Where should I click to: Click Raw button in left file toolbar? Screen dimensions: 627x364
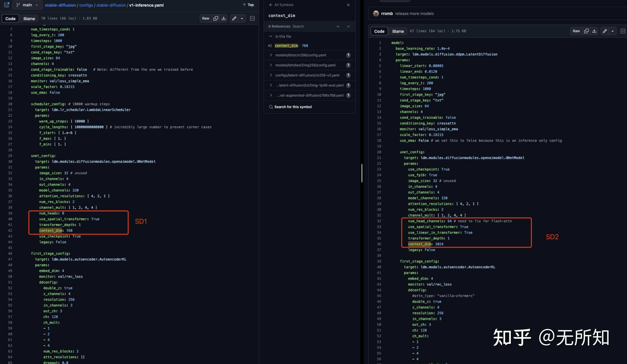pyautogui.click(x=205, y=18)
